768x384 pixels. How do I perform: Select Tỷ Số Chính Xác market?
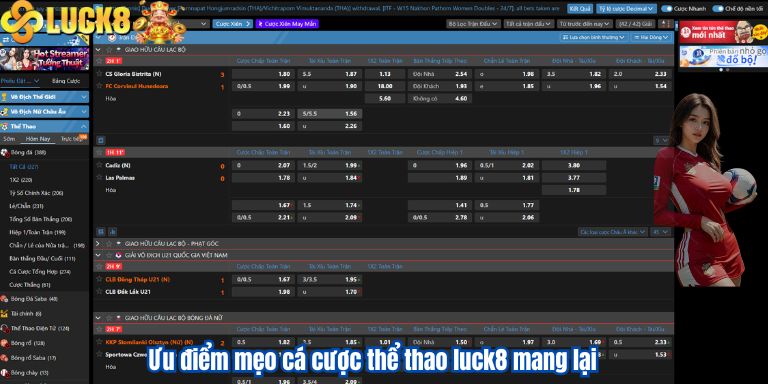[36, 193]
